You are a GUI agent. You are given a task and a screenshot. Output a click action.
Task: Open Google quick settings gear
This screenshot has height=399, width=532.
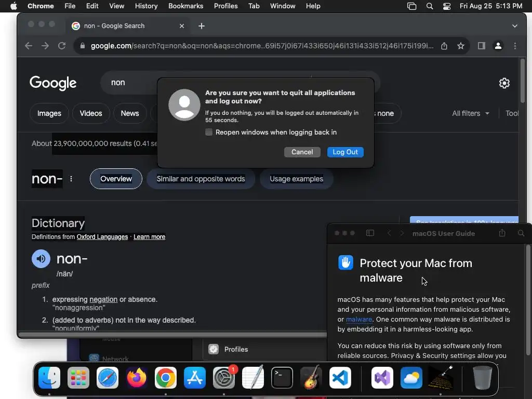504,83
